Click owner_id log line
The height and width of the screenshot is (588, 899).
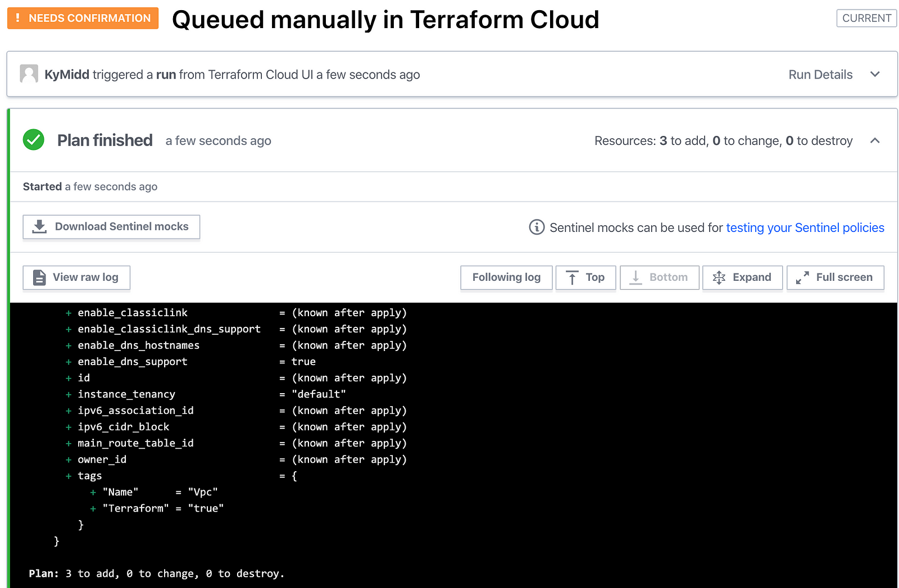click(236, 459)
